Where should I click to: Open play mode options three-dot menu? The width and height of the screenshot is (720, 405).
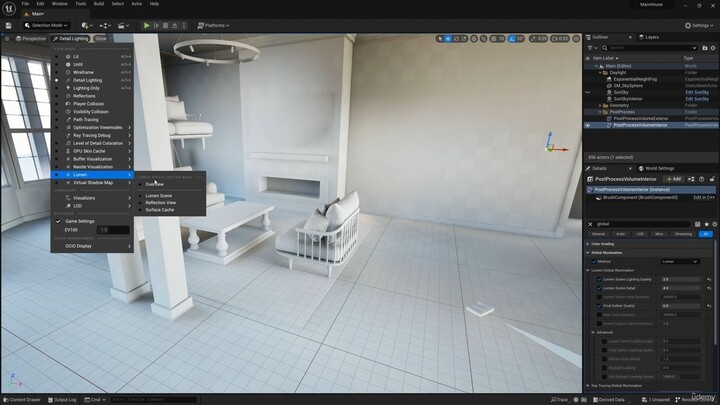click(184, 26)
